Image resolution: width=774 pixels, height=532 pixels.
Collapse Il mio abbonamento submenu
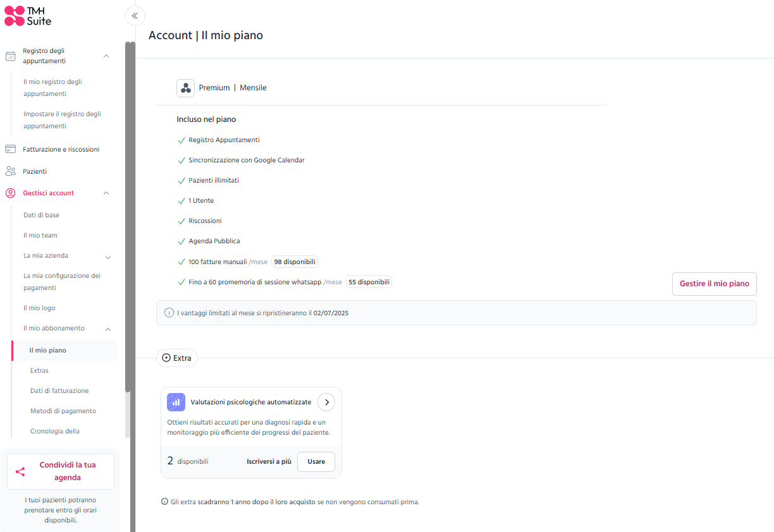click(x=108, y=329)
